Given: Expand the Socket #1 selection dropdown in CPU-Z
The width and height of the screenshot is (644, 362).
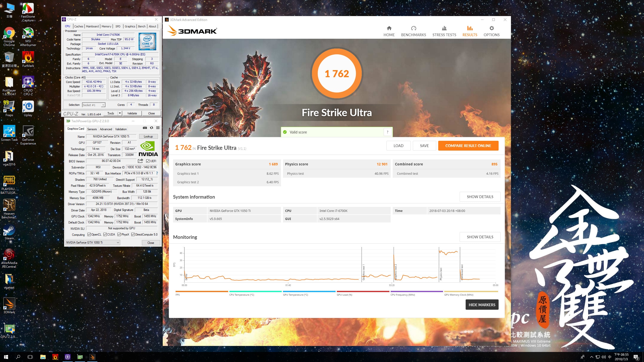Looking at the screenshot, I should [x=103, y=105].
